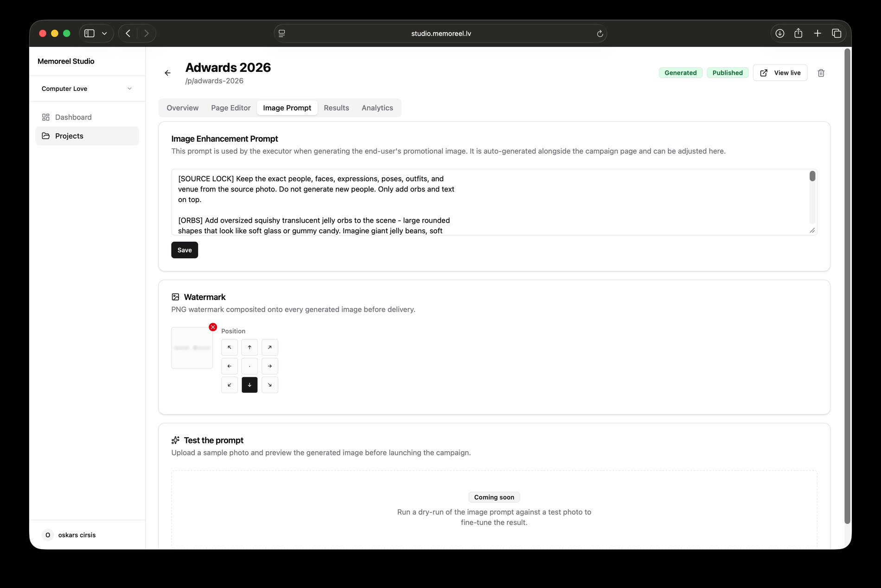Remove the watermark with the red X badge
Screen dimensions: 881x588
(x=213, y=327)
